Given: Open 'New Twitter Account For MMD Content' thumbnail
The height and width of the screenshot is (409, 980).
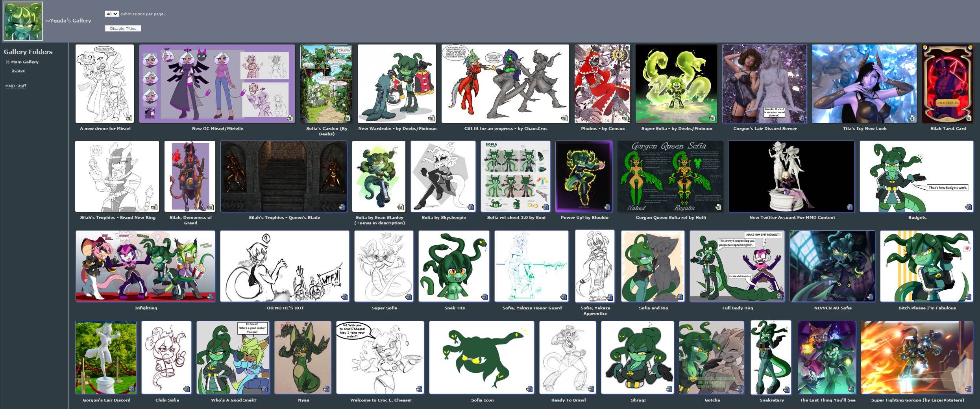Looking at the screenshot, I should point(791,176).
